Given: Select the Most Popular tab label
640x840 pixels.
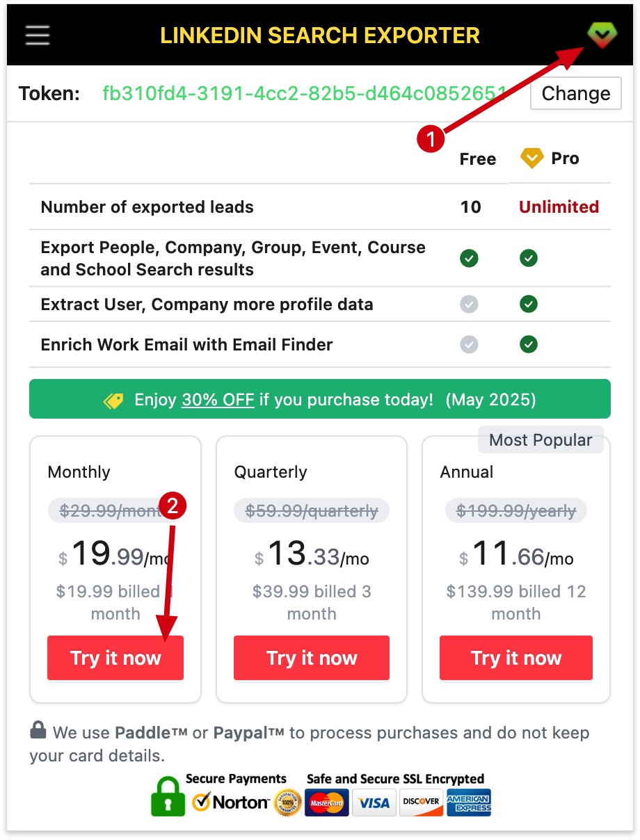Looking at the screenshot, I should click(541, 439).
